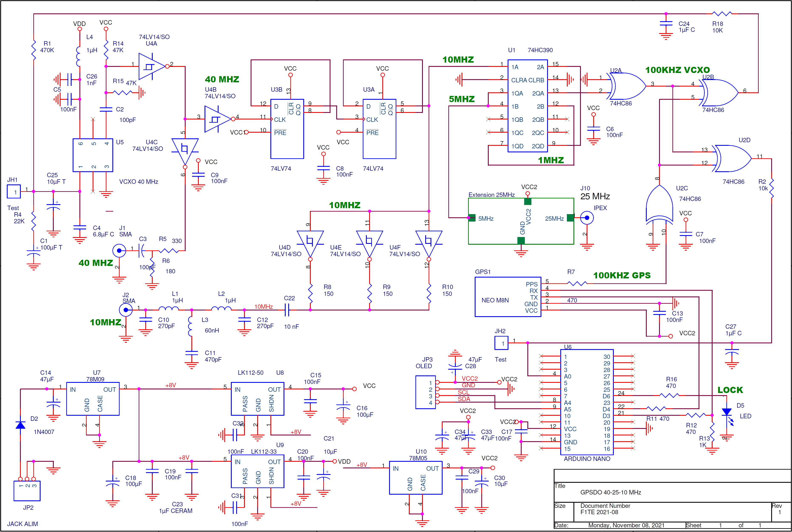
Task: Click the U1 74HC390 counter block
Action: point(528,106)
